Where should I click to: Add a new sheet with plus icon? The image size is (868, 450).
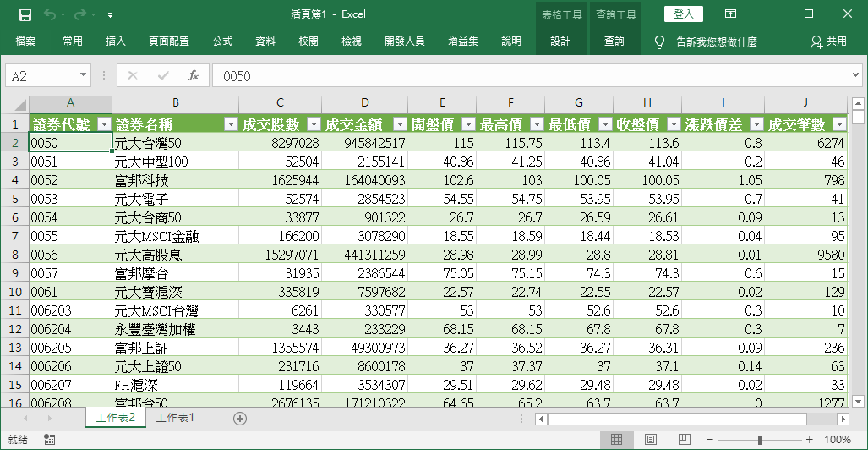click(x=240, y=419)
